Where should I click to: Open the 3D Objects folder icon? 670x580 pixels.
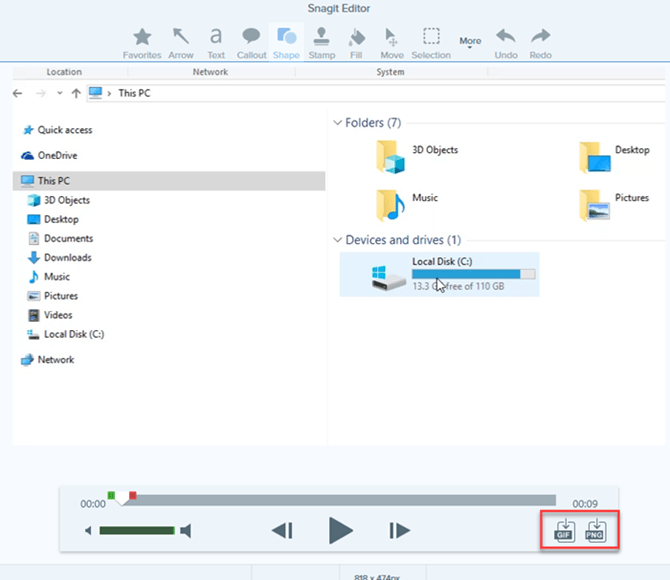tap(390, 157)
